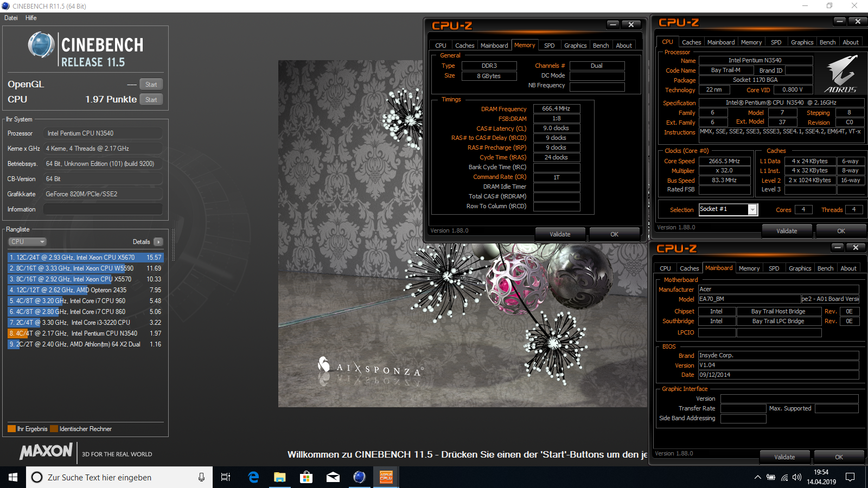Click Validate in Mainboard window

[784, 457]
